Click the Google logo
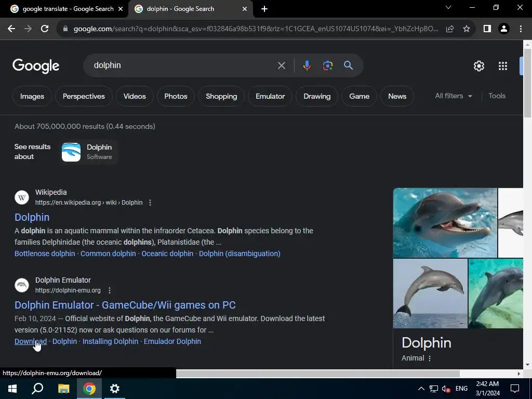 coord(36,66)
